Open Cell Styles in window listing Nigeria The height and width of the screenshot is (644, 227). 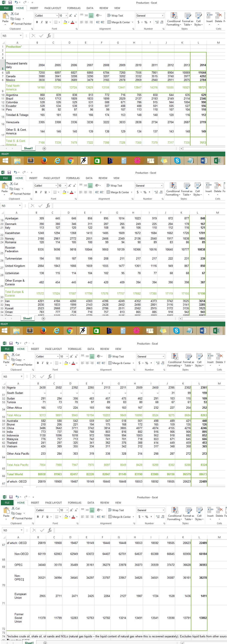pos(199,360)
